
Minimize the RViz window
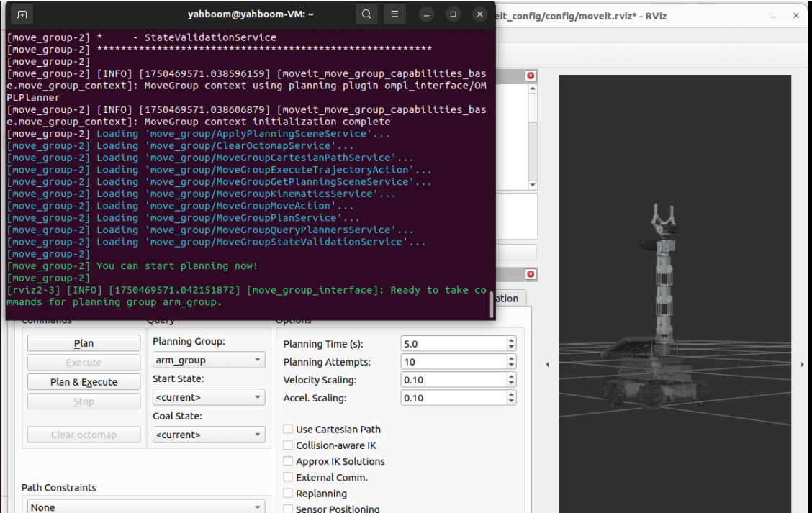[773, 16]
